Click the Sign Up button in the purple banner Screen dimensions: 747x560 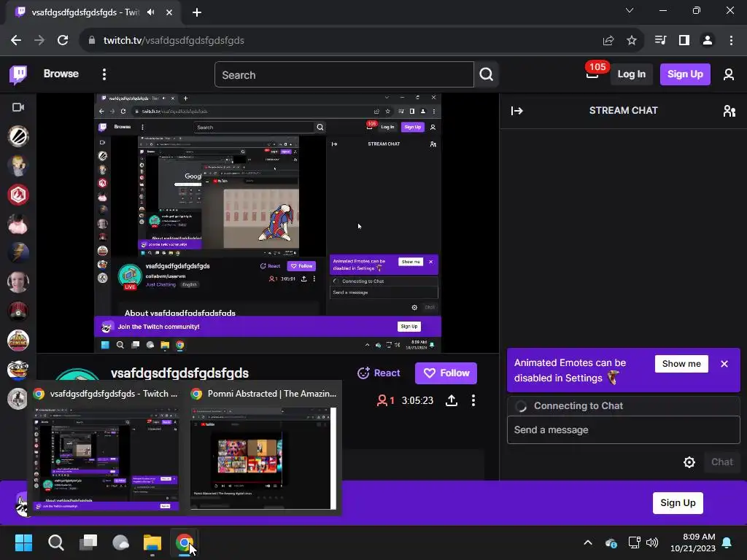pos(678,503)
